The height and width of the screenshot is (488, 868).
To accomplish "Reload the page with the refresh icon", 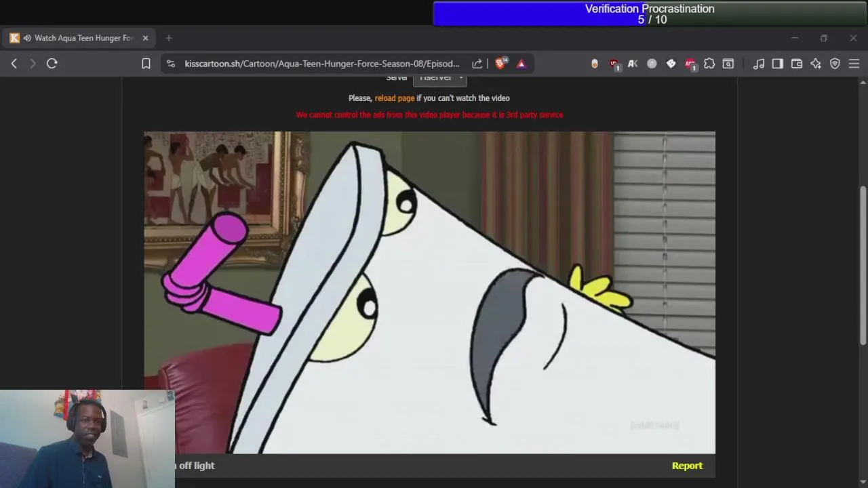I will pyautogui.click(x=52, y=63).
